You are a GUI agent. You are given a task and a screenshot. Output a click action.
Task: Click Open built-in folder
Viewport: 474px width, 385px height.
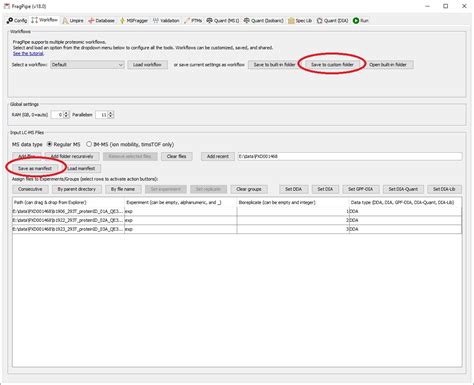tap(388, 65)
